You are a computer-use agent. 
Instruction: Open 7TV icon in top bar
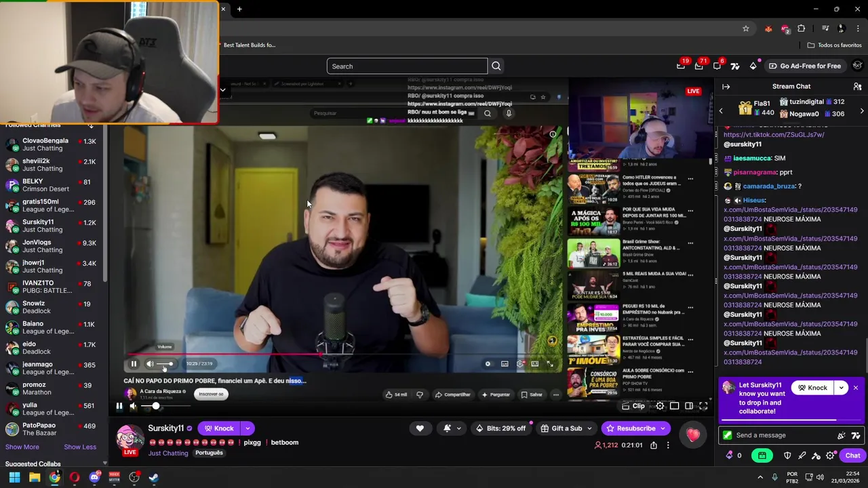735,66
